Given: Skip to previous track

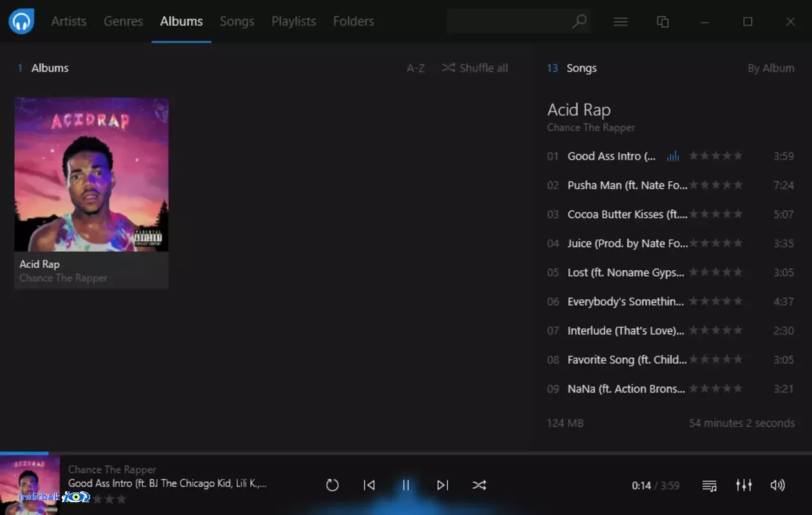Looking at the screenshot, I should [x=369, y=485].
